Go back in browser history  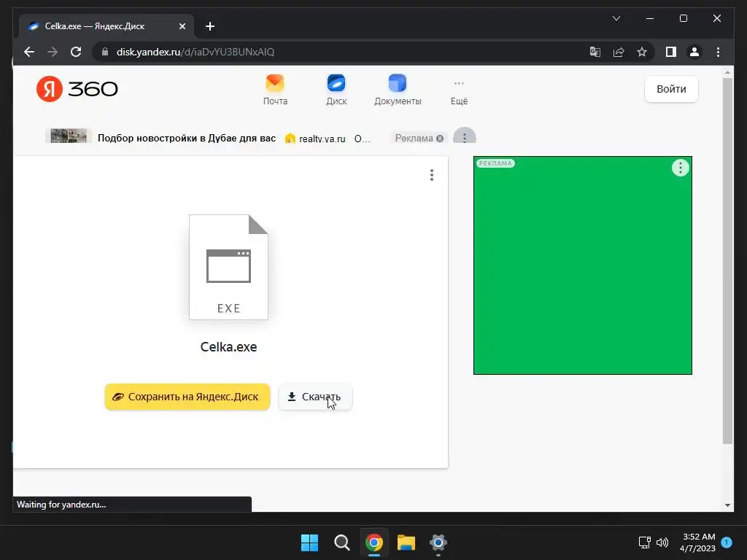pos(29,52)
